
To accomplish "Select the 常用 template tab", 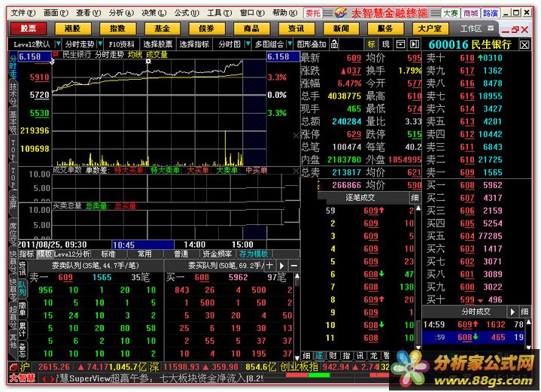I will click(144, 254).
